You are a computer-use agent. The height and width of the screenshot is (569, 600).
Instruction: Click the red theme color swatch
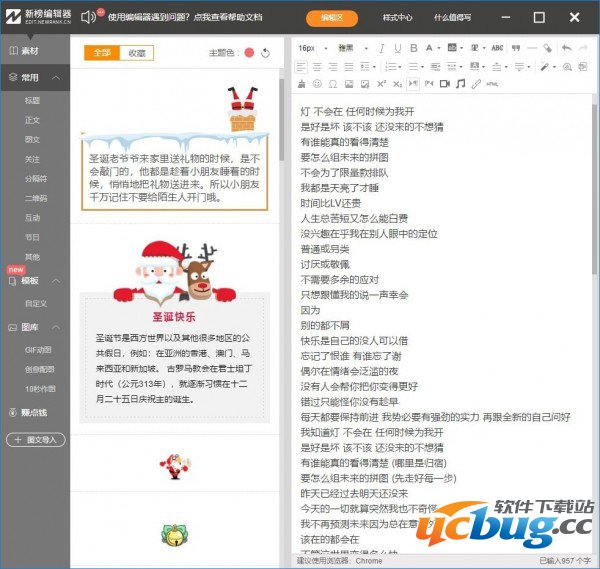coord(249,53)
